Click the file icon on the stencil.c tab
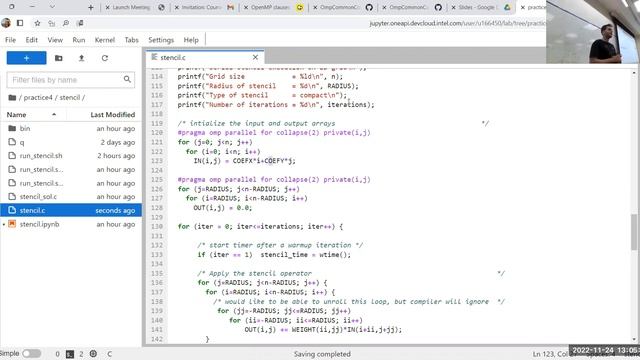The image size is (640, 360). click(x=154, y=57)
